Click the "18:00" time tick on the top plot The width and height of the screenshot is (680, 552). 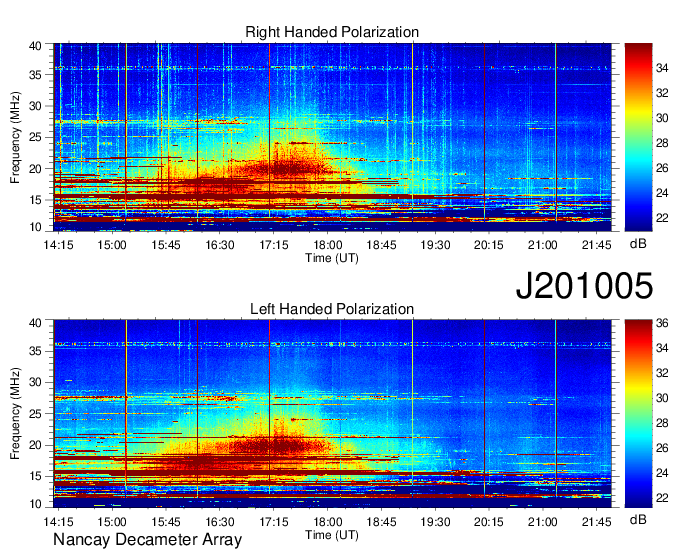[327, 245]
